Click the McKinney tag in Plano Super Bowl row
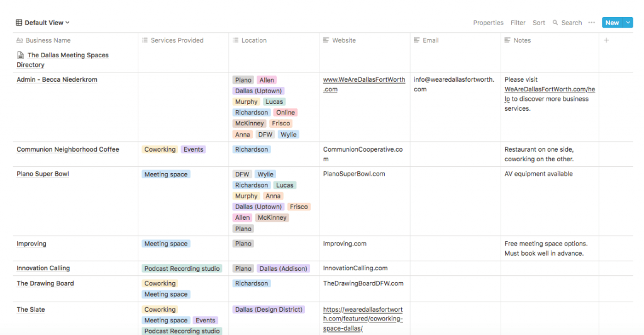The width and height of the screenshot is (644, 335). (272, 217)
